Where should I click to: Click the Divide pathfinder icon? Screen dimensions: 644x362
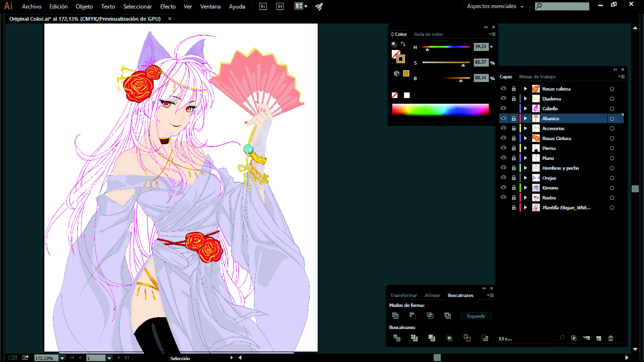397,338
